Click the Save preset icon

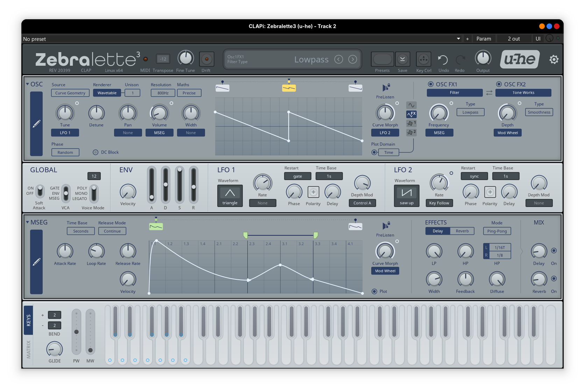[402, 59]
